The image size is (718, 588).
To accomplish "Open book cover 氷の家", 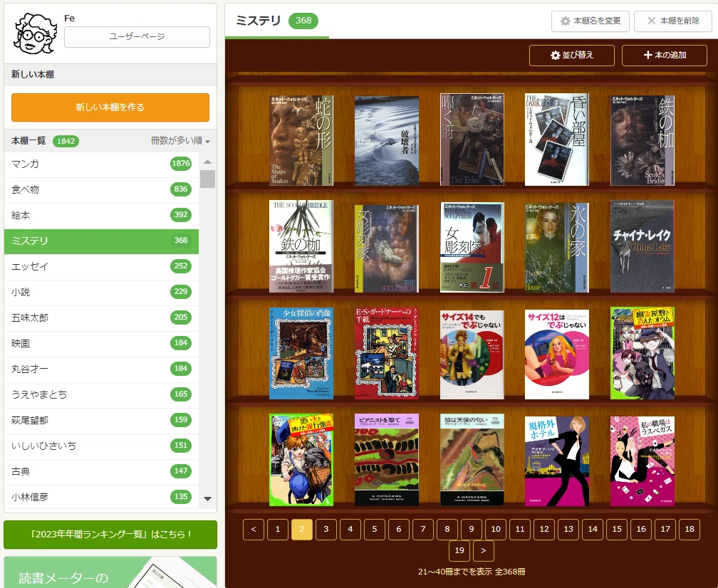I will point(557,248).
